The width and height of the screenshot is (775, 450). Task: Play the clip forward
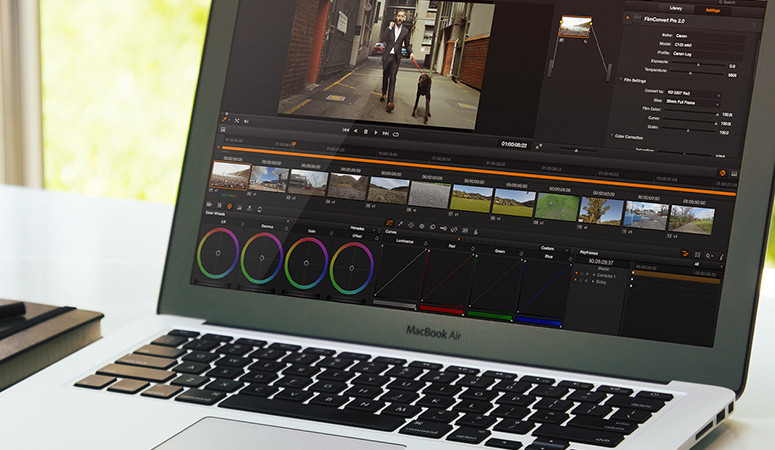376,133
